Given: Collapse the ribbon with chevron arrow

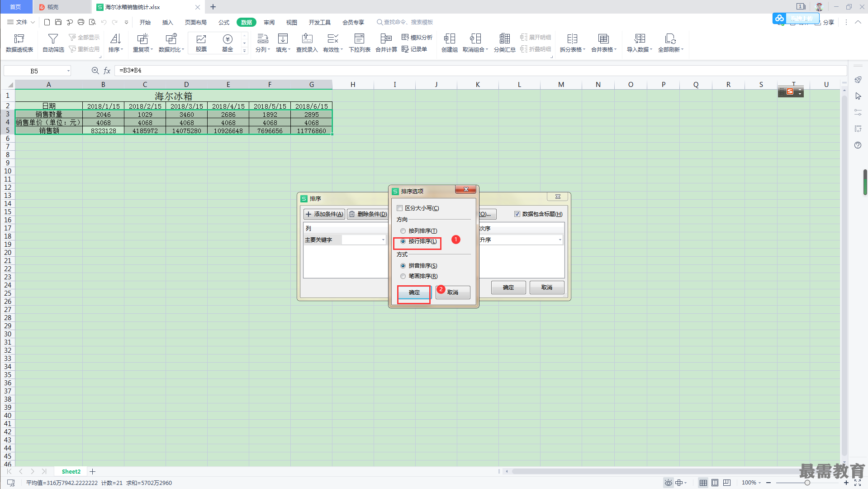Looking at the screenshot, I should tap(858, 22).
